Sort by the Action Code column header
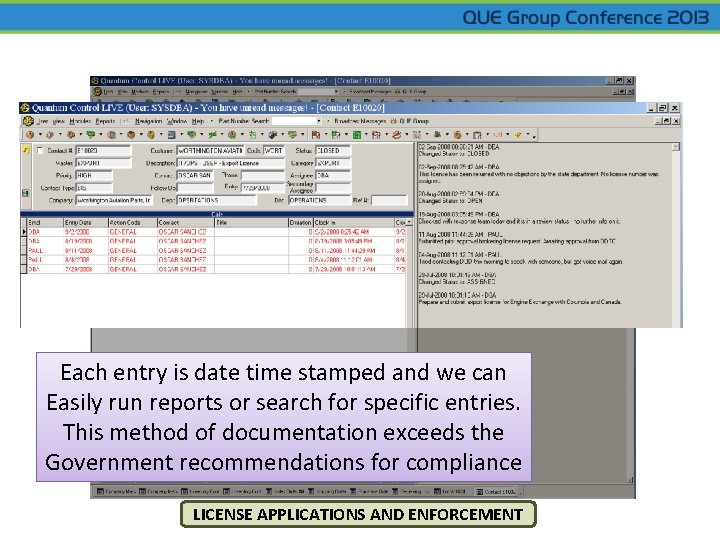The height and width of the screenshot is (540, 720). pyautogui.click(x=133, y=222)
